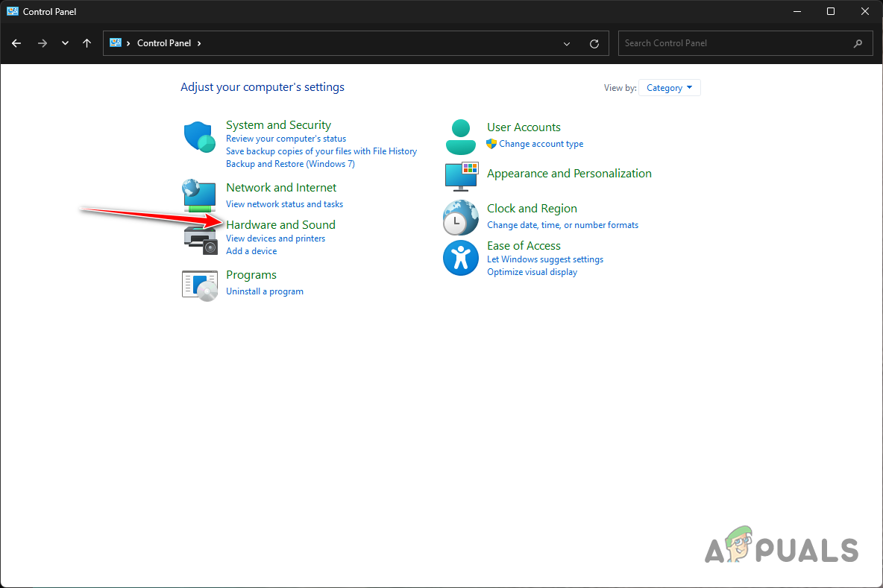Navigate back with the back arrow

pos(16,43)
